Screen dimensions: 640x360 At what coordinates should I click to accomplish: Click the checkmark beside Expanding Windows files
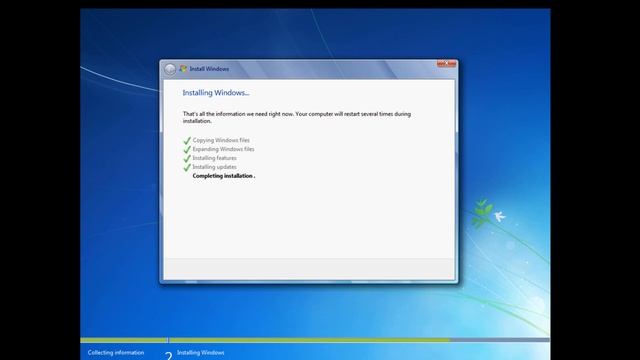pyautogui.click(x=187, y=149)
